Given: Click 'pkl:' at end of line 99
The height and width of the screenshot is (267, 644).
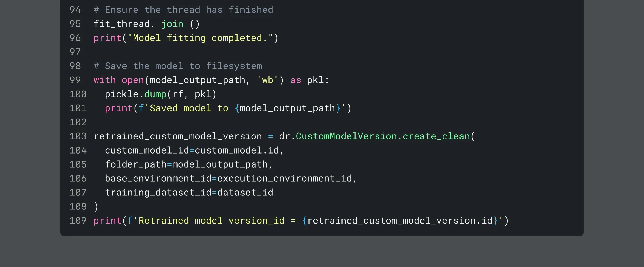Looking at the screenshot, I should [318, 80].
